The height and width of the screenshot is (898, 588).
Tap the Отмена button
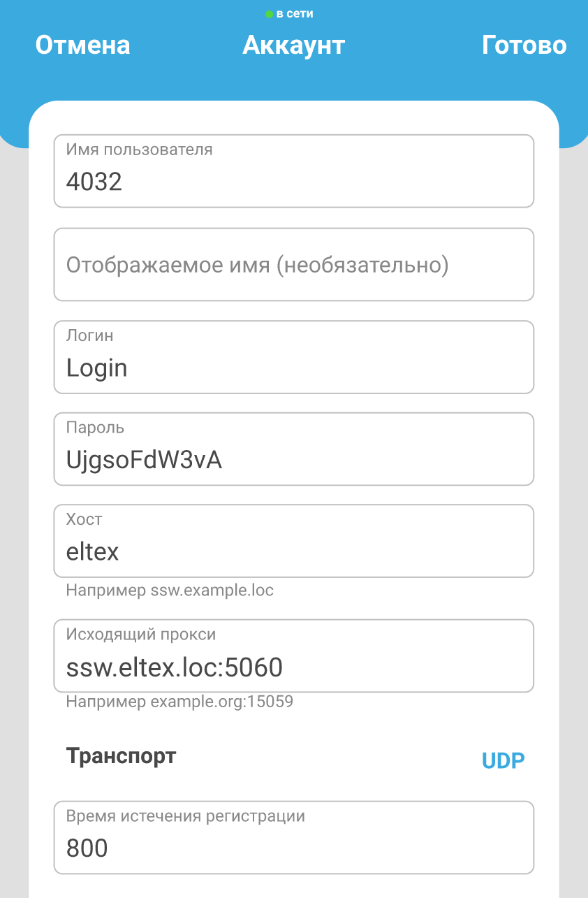click(82, 45)
